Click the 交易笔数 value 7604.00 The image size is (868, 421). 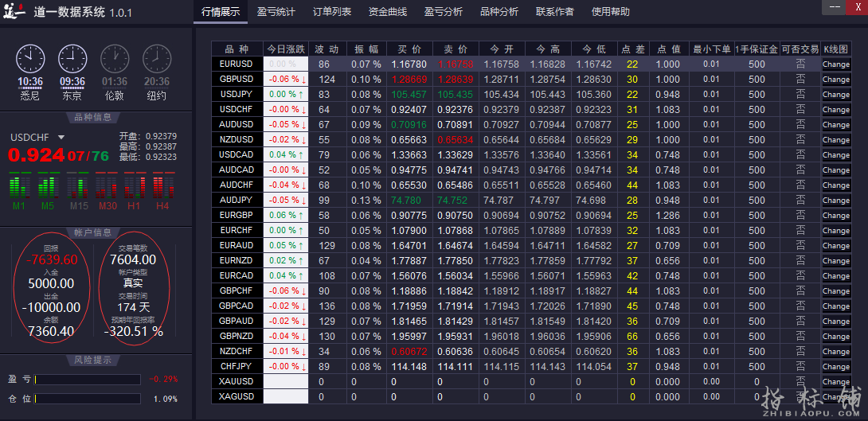click(x=133, y=259)
